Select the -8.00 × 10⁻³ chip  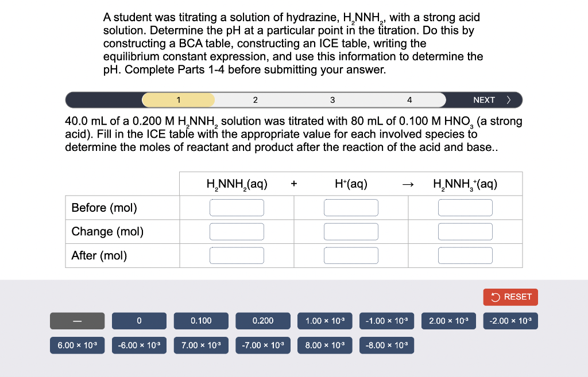pyautogui.click(x=386, y=345)
